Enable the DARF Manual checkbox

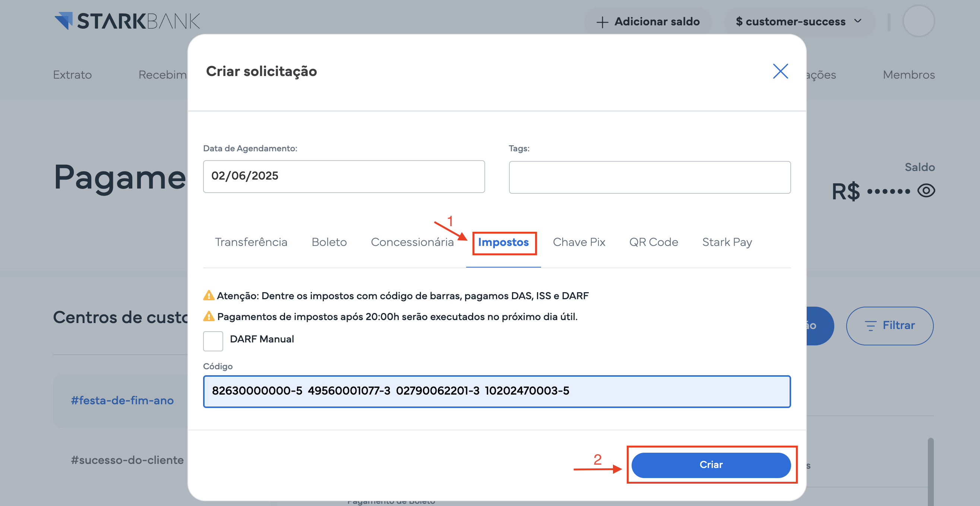tap(213, 341)
